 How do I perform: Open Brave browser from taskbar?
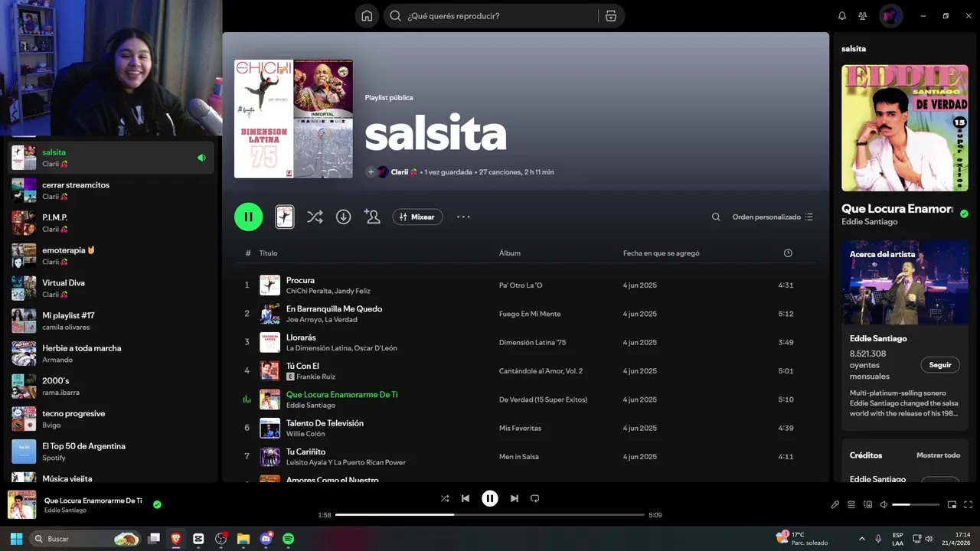coord(176,539)
